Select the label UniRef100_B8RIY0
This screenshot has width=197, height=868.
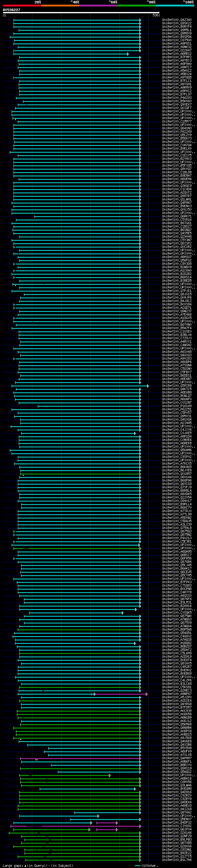click(x=176, y=765)
